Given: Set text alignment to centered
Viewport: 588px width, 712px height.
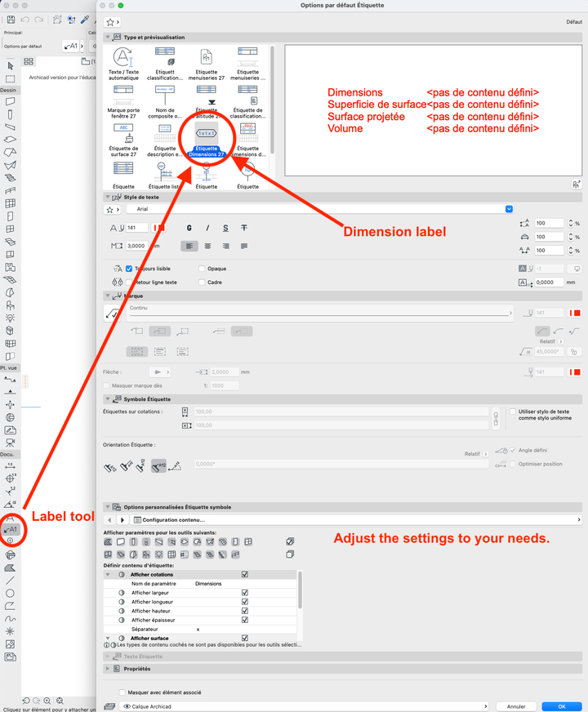Looking at the screenshot, I should pos(207,246).
